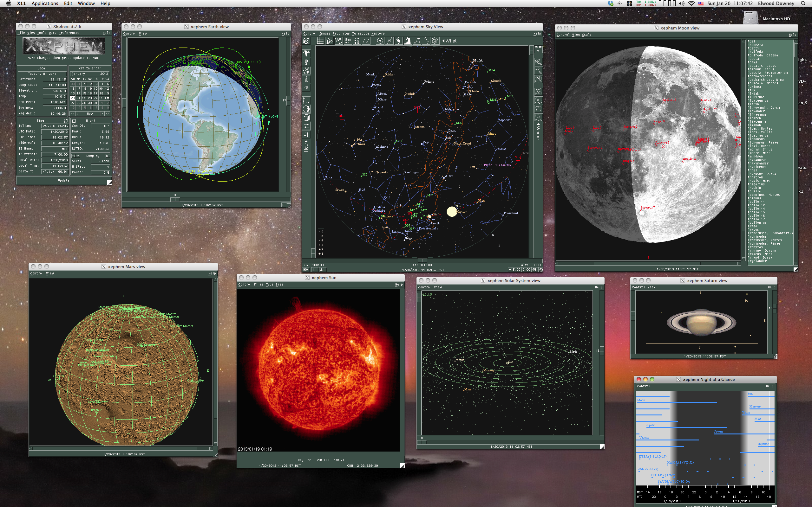
Task: Click the Now button under calendar
Action: click(89, 114)
